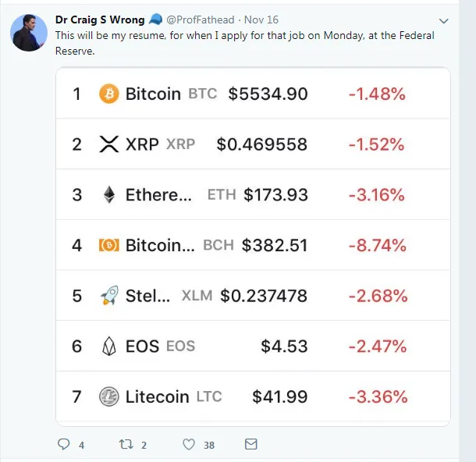Retweet this post with the retweet icon
The height and width of the screenshot is (462, 476).
[x=126, y=444]
